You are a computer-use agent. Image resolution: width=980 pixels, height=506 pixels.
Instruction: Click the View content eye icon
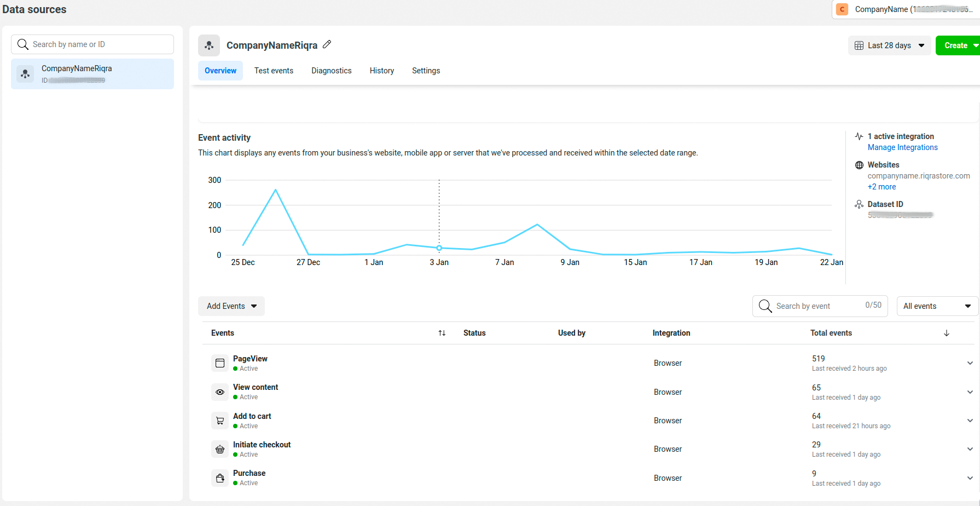pos(220,392)
